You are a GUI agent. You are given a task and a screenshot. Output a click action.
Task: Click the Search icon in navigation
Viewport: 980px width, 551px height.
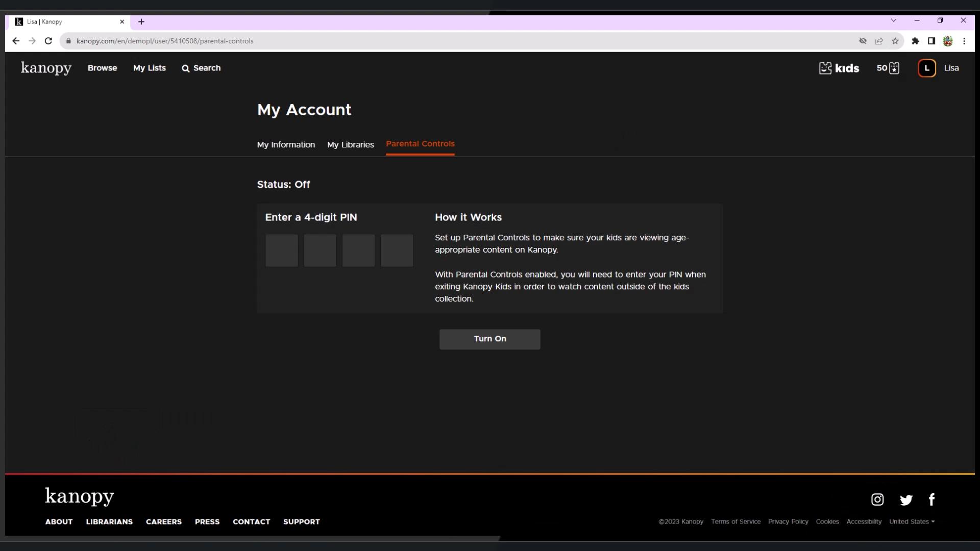[x=185, y=68]
